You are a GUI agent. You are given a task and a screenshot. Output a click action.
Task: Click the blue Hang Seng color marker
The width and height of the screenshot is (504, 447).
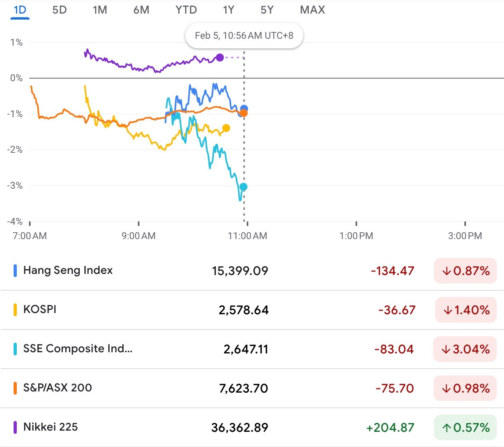pyautogui.click(x=15, y=271)
